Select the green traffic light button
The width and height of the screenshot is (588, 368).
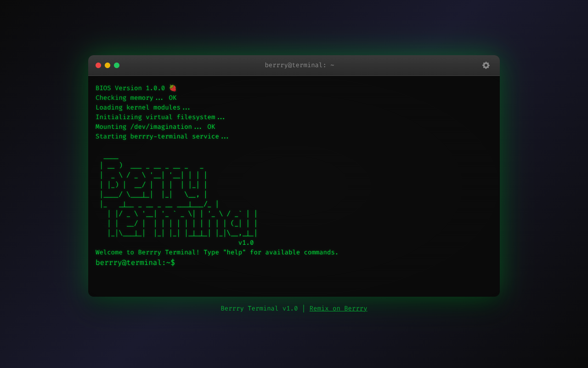[x=116, y=65]
